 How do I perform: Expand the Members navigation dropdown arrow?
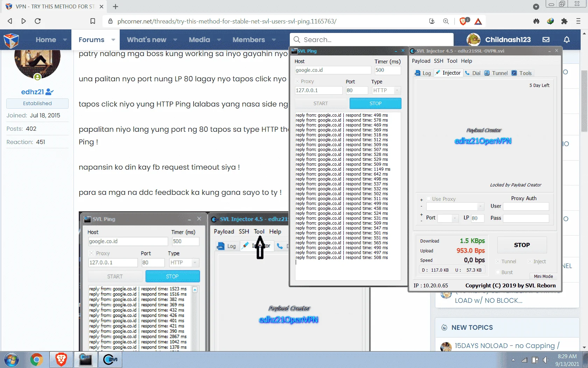click(x=274, y=40)
